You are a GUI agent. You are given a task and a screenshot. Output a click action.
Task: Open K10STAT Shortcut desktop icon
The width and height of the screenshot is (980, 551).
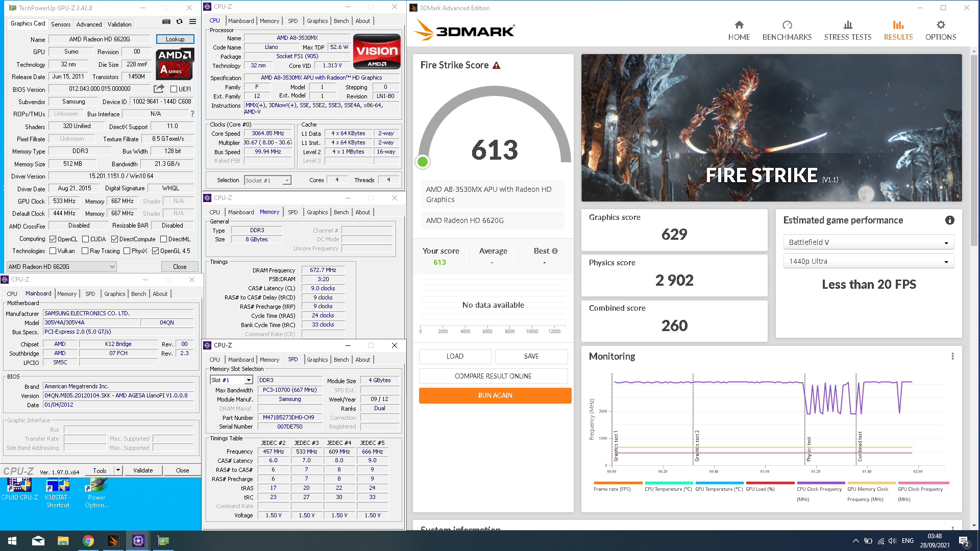coord(58,493)
